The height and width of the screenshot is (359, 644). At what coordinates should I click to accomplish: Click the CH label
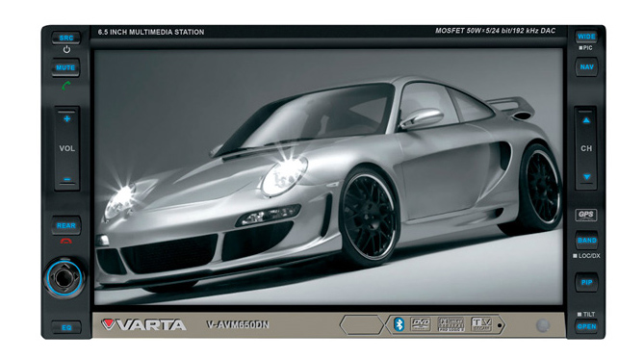[x=586, y=148]
